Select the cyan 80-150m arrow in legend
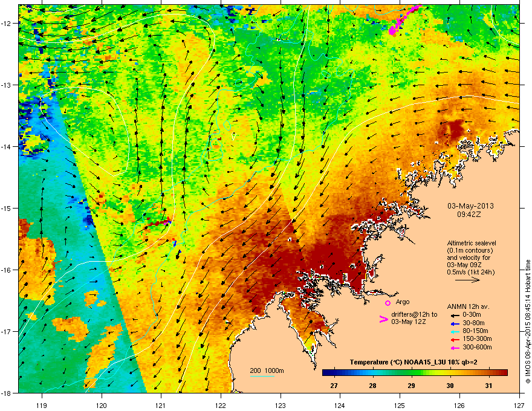Viewport: 532px width, 411px height. (x=455, y=331)
